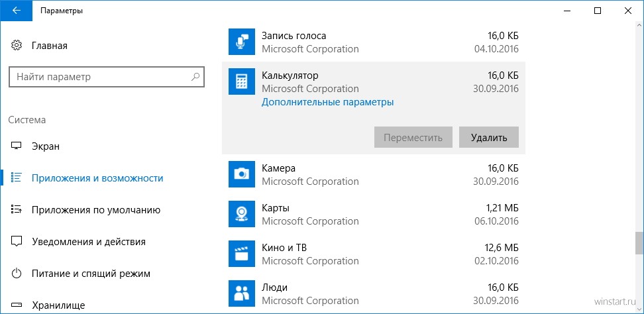The height and width of the screenshot is (314, 644).
Task: Go back with the arrow button
Action: click(16, 11)
